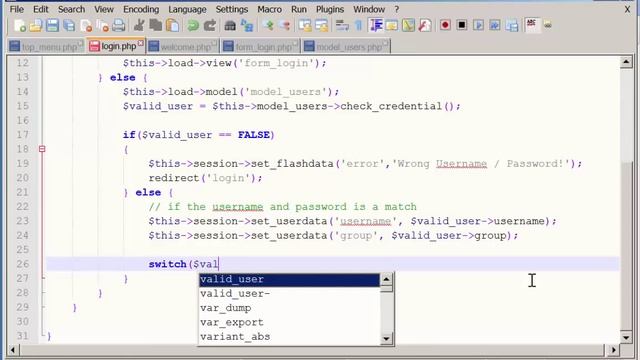Image resolution: width=640 pixels, height=360 pixels.
Task: Click the Close document toolbar icon
Action: point(86,26)
